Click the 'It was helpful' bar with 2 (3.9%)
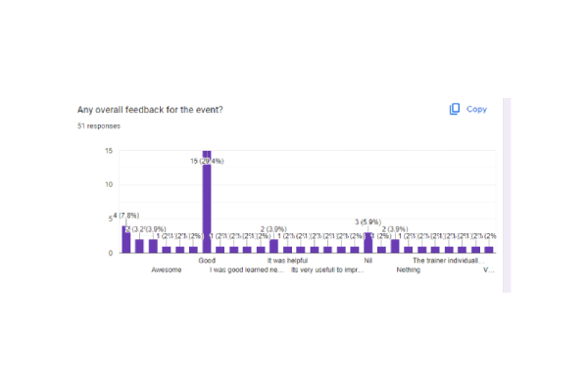 (273, 247)
